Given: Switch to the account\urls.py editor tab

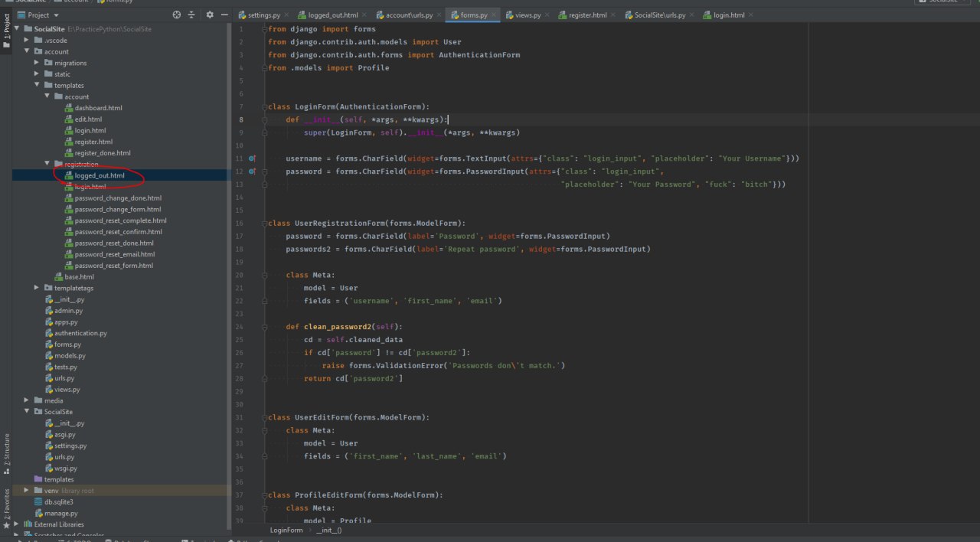Looking at the screenshot, I should 409,15.
